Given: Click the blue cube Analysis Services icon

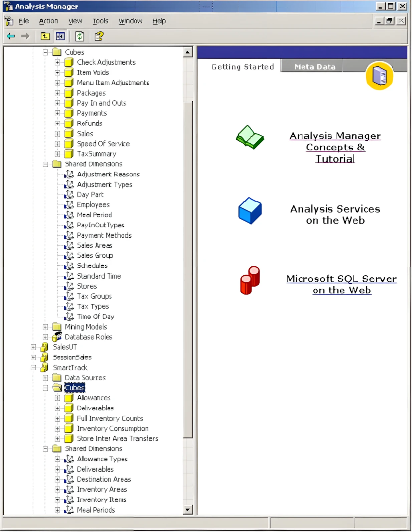Looking at the screenshot, I should (250, 211).
